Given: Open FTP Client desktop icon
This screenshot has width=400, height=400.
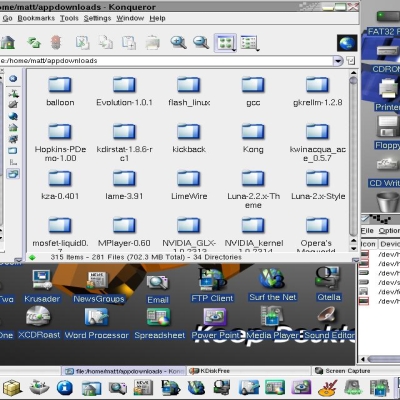Looking at the screenshot, I should click(212, 285).
